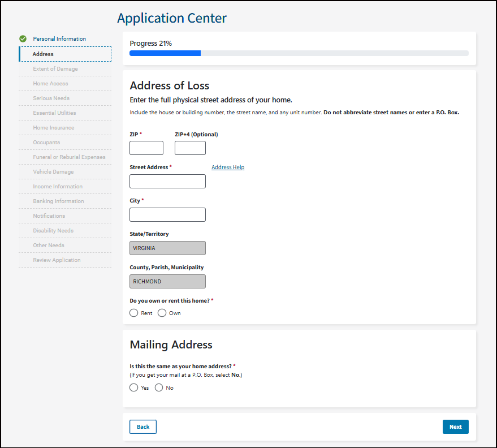
Task: Click the ZIP+4 optional field
Action: point(190,148)
